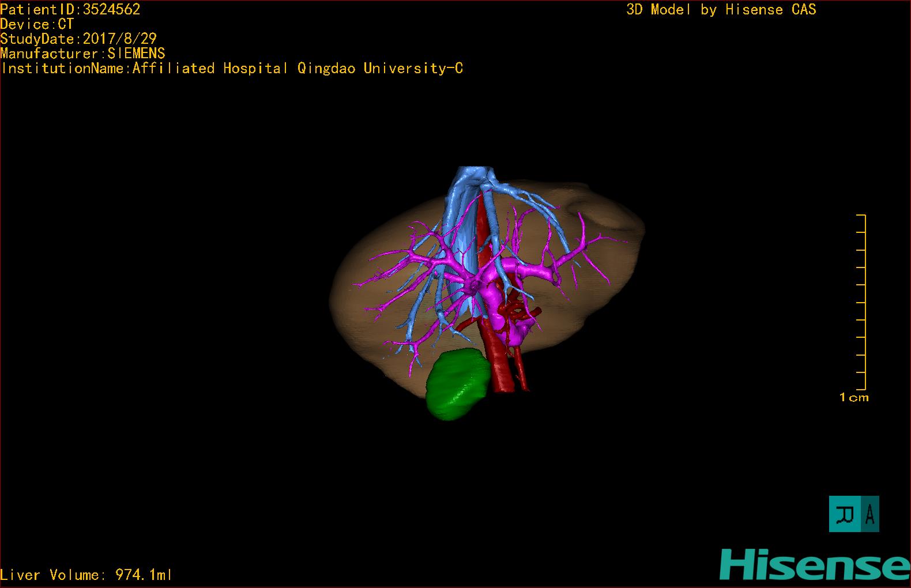This screenshot has height=588, width=911.
Task: Click the 3D Model by Hisense CAS title
Action: point(721,9)
